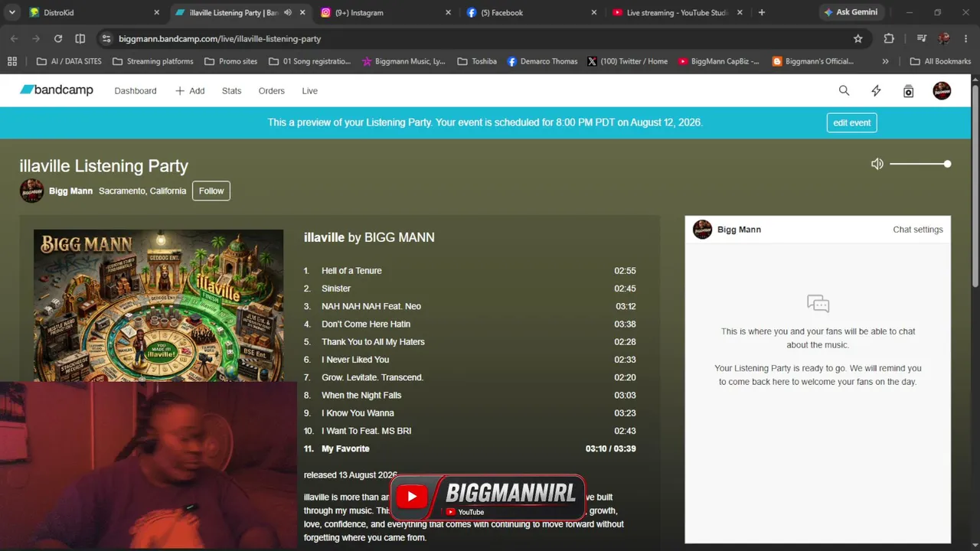Open the Orders menu item
This screenshot has height=551, width=980.
pos(271,91)
